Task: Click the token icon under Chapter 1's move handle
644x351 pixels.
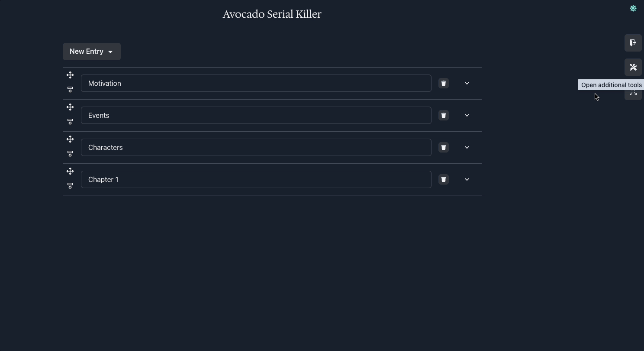Action: click(x=70, y=186)
